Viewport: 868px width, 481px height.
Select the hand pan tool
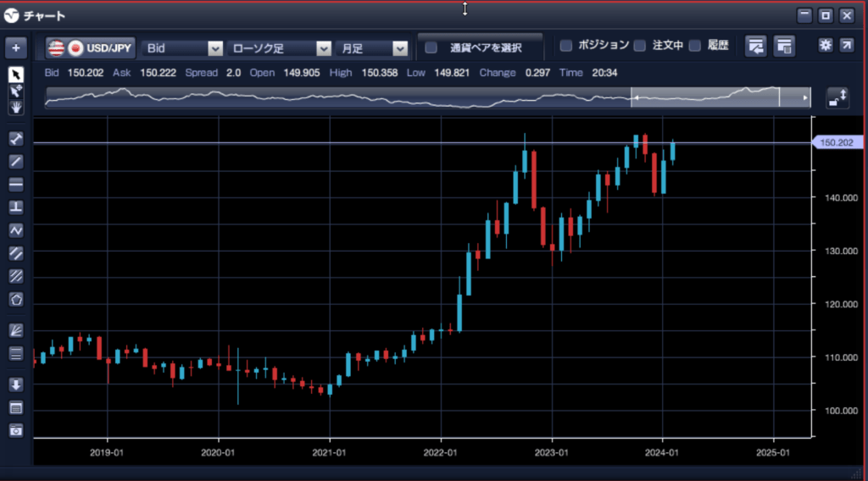pos(16,107)
